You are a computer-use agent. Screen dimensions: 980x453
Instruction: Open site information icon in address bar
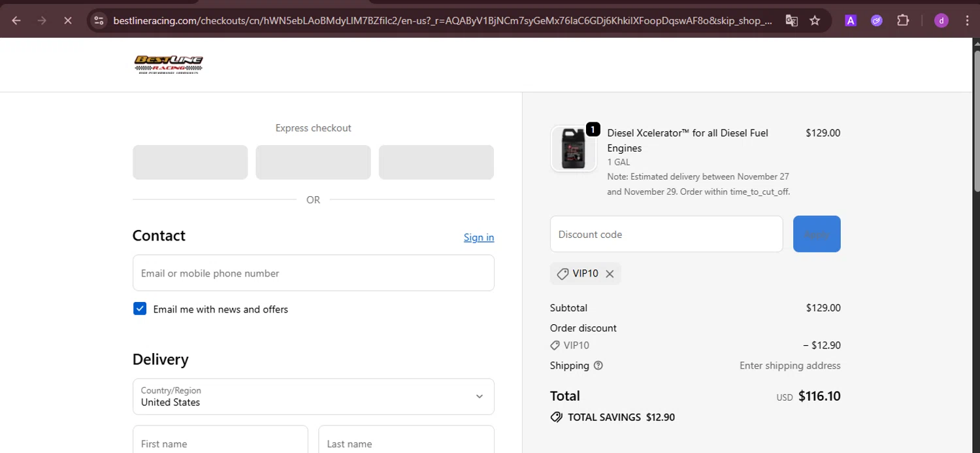click(x=99, y=20)
